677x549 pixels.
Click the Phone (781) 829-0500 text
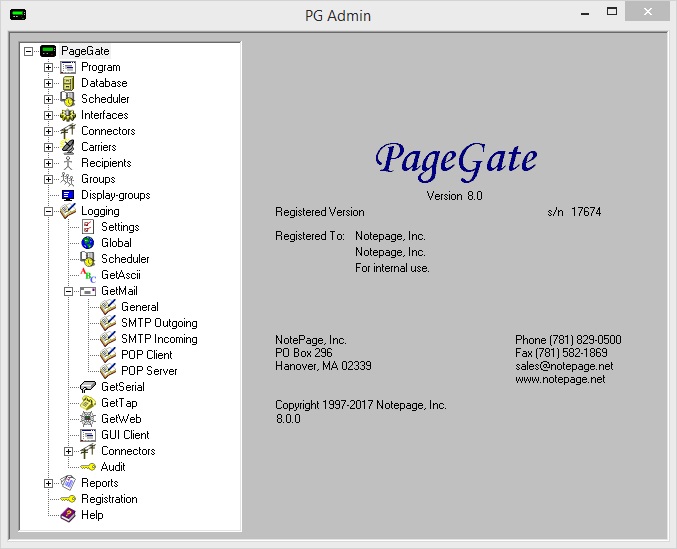(568, 340)
